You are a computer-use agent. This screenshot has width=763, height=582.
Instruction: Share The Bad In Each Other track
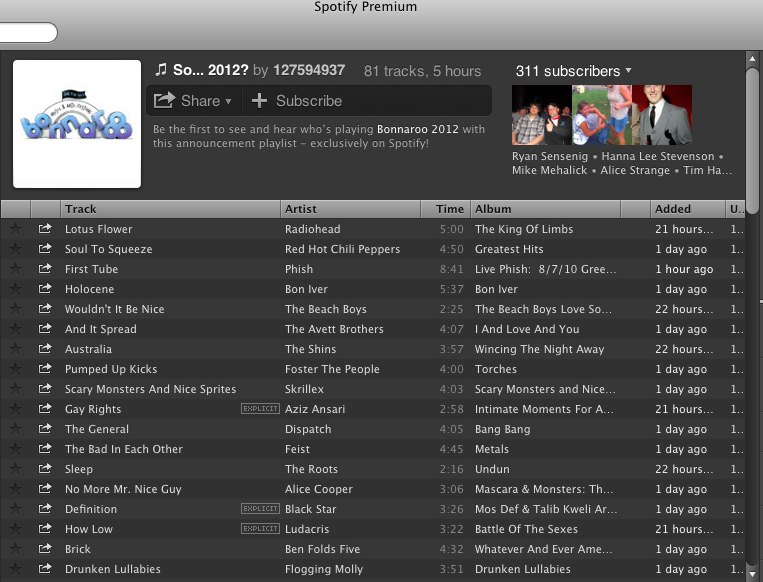[x=45, y=448]
